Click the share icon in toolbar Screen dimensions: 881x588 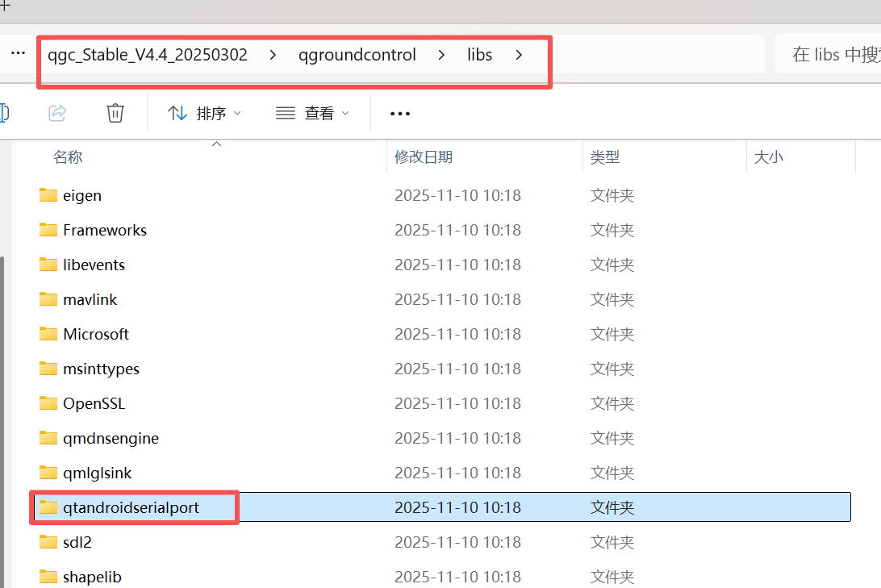click(x=57, y=113)
